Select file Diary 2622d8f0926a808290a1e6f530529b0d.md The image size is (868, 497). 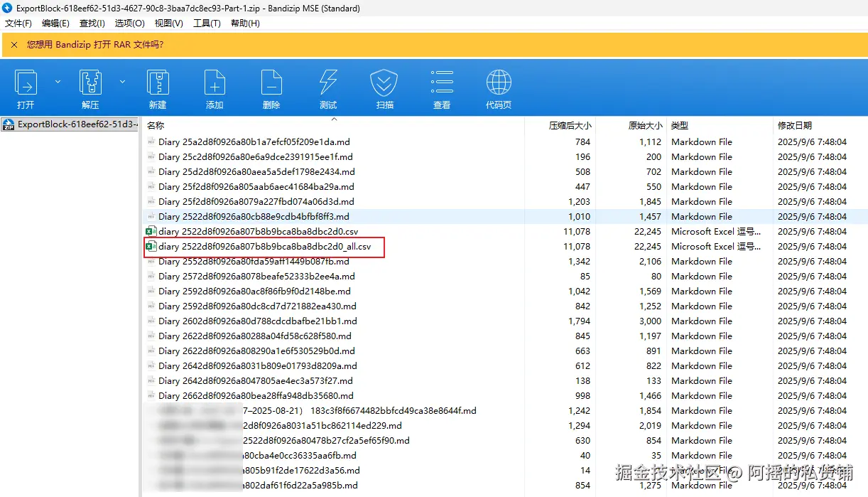(256, 351)
